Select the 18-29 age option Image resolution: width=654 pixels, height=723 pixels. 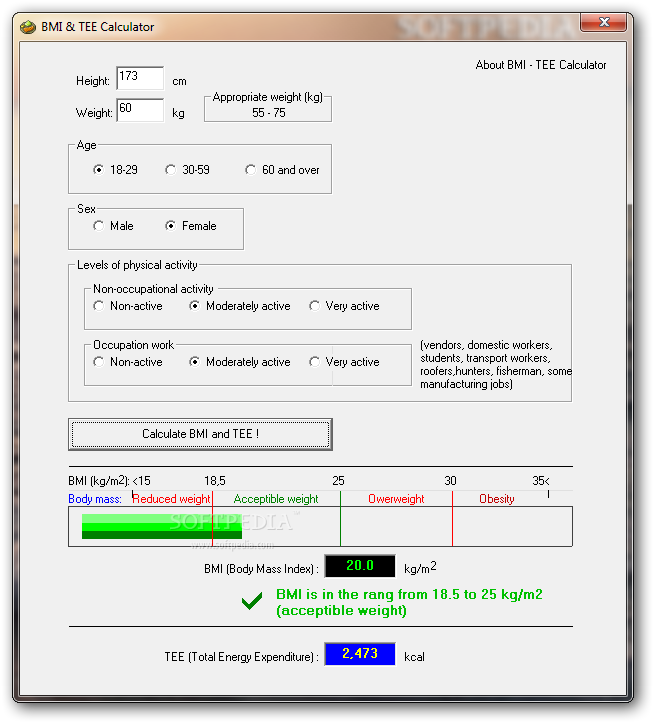pyautogui.click(x=115, y=170)
